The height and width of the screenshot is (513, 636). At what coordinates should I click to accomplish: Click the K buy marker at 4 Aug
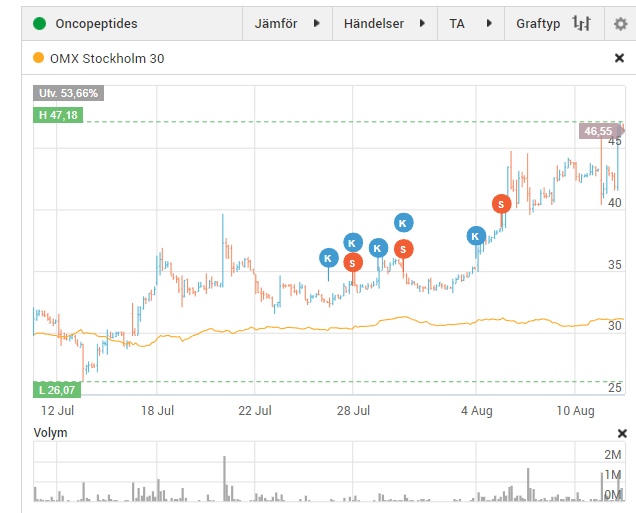(476, 236)
